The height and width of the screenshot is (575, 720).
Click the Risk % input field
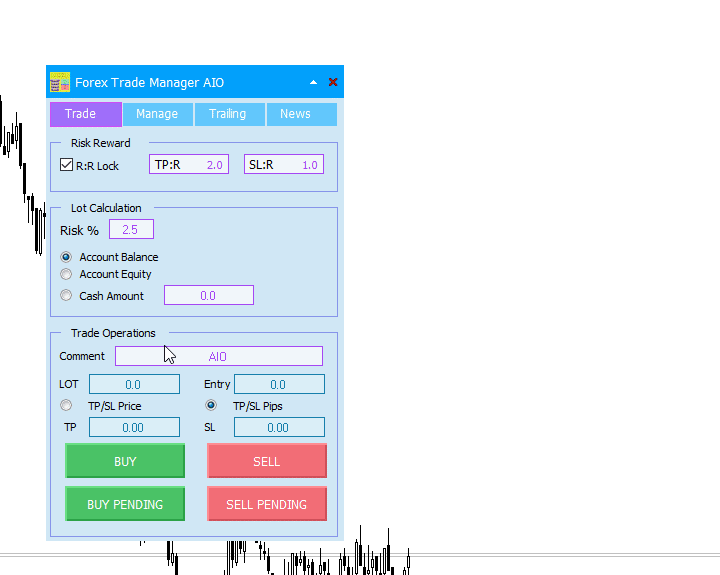pos(131,230)
